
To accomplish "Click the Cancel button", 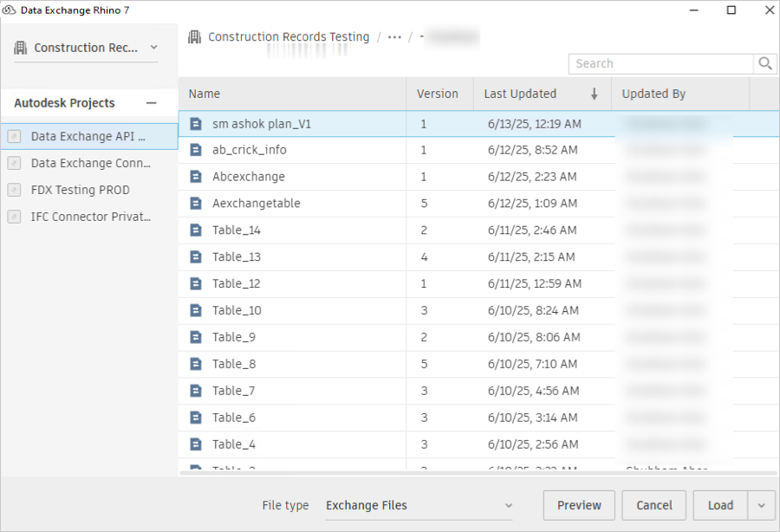I will 654,506.
